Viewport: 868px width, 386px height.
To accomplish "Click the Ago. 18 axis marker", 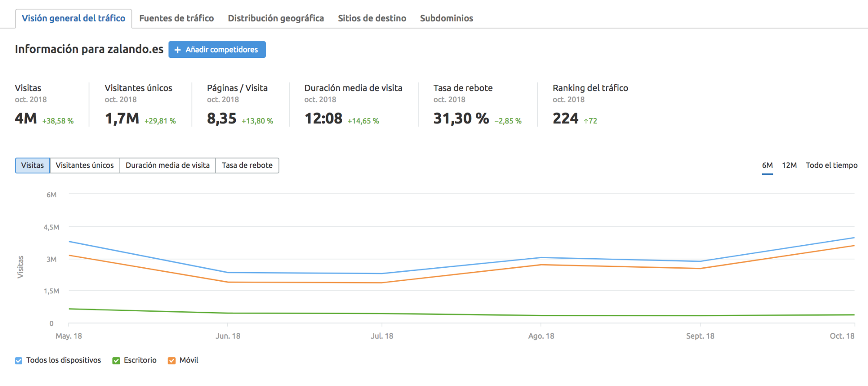I will pyautogui.click(x=541, y=336).
